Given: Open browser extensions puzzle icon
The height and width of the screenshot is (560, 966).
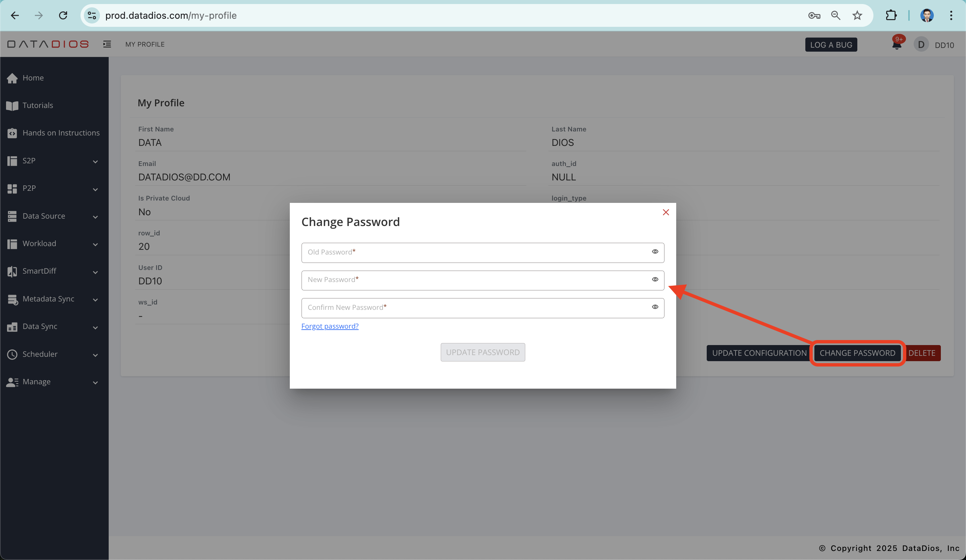Looking at the screenshot, I should [891, 15].
